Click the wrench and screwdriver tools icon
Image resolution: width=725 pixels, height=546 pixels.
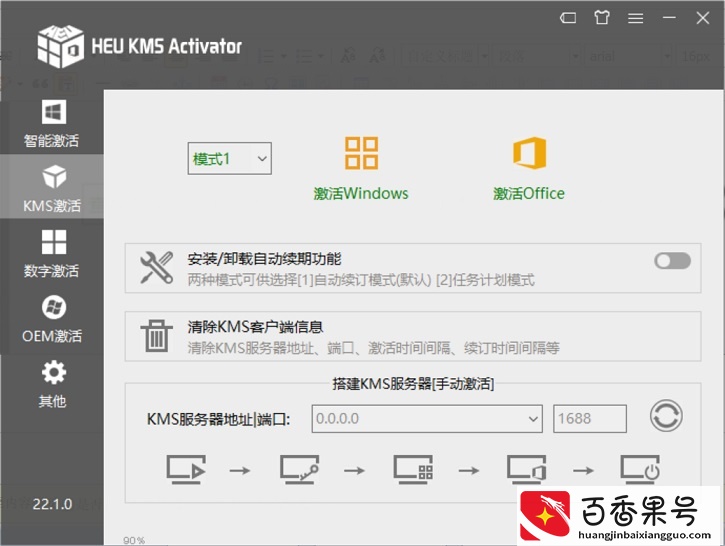tap(156, 268)
